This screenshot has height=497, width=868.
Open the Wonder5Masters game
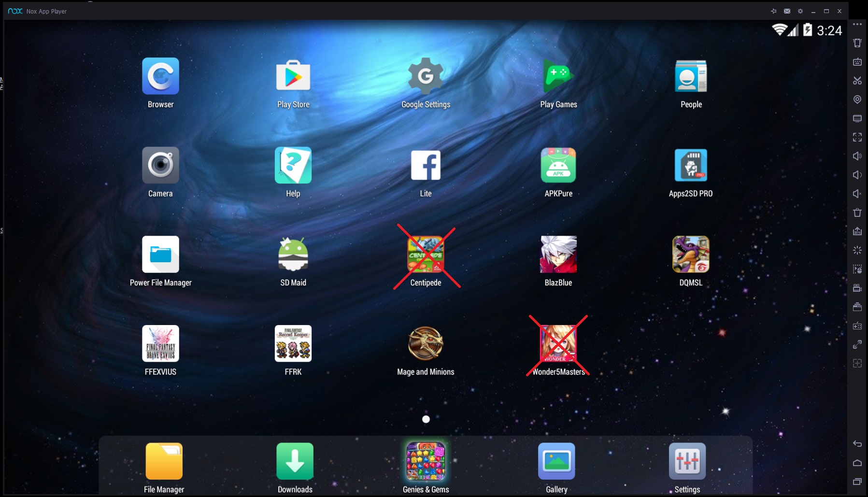click(558, 343)
